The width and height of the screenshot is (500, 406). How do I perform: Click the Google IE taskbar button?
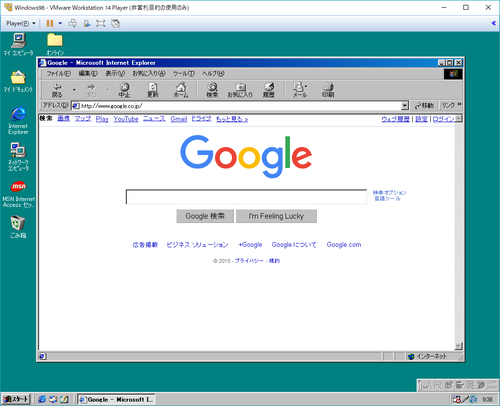[x=116, y=399]
